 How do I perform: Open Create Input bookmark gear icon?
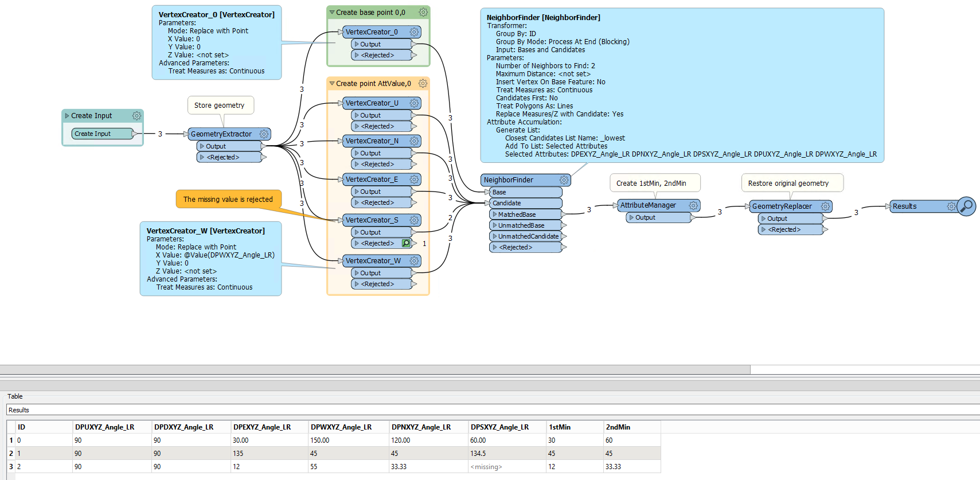tap(136, 116)
